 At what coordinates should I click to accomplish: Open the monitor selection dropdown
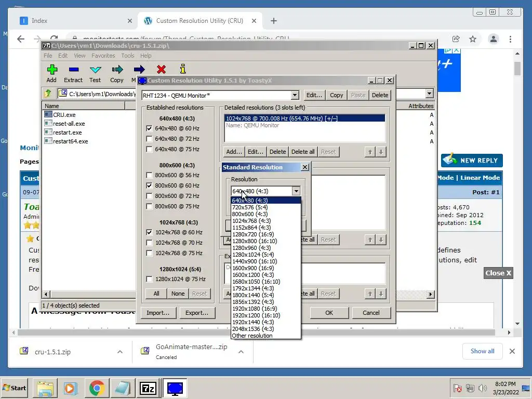295,96
